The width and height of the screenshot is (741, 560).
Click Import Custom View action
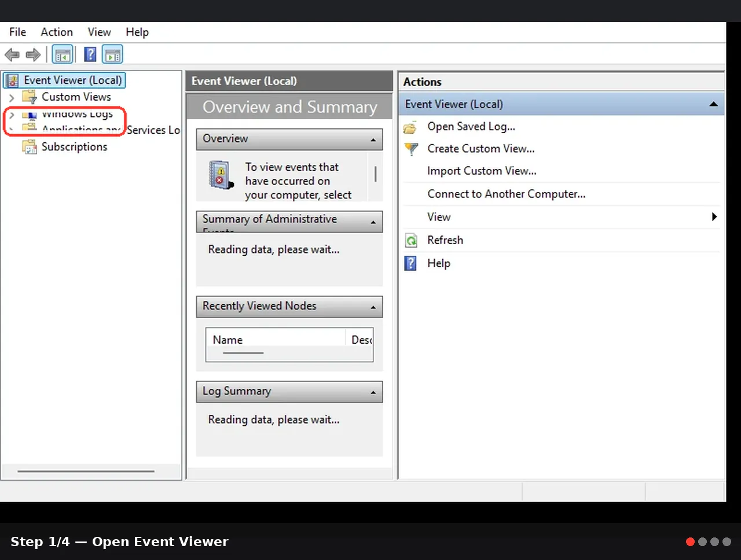(482, 171)
